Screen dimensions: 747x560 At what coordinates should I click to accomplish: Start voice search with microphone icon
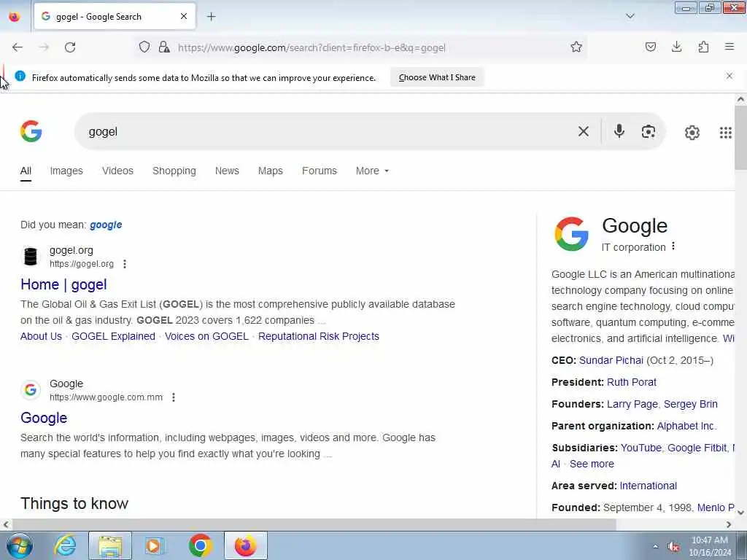coord(619,131)
